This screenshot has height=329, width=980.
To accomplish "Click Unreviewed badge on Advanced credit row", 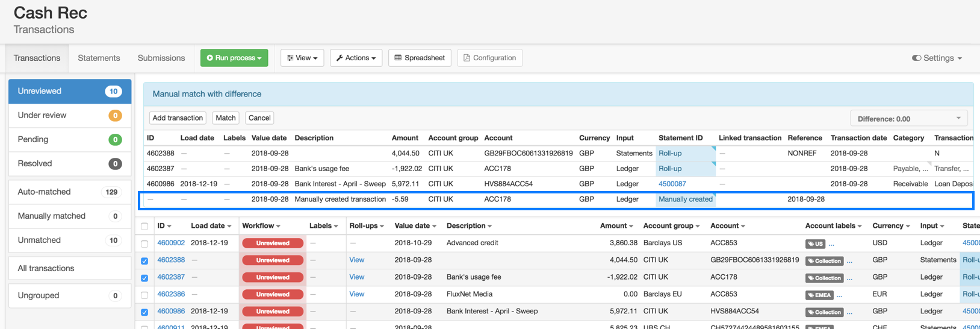I will (273, 243).
